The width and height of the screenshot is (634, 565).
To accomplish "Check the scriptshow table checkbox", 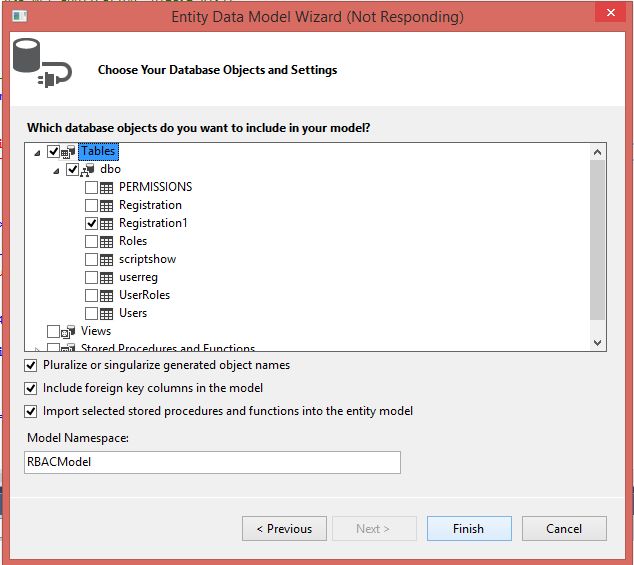I will [91, 259].
